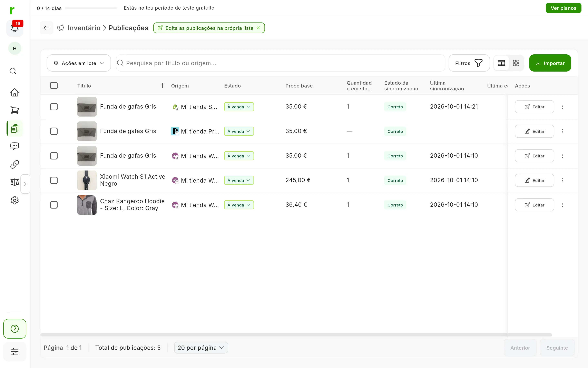Check the box for Shopify Funda de gafas Gris
This screenshot has width=588, height=368.
pyautogui.click(x=54, y=107)
